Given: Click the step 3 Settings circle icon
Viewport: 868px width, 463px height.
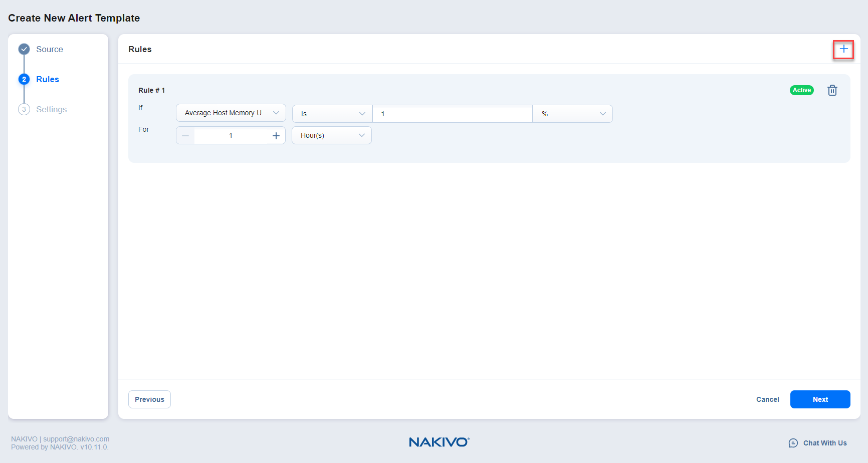Looking at the screenshot, I should pos(24,109).
